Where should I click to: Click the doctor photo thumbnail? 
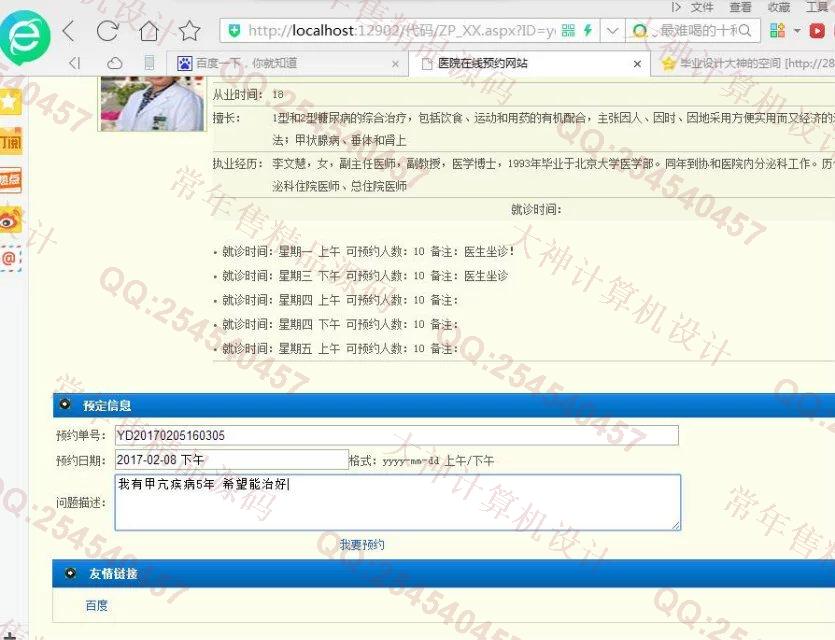[152, 103]
